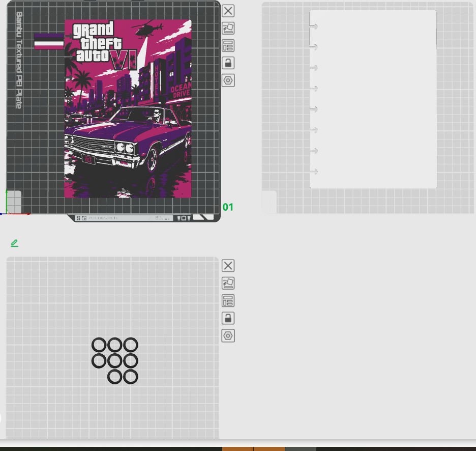
Task: Arrange objects on plate 01
Action: [228, 46]
